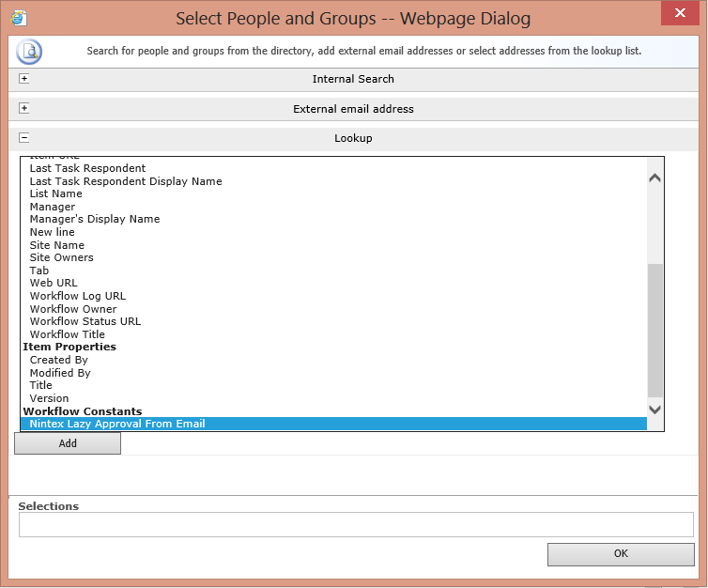Expand the External email address section

pos(23,108)
